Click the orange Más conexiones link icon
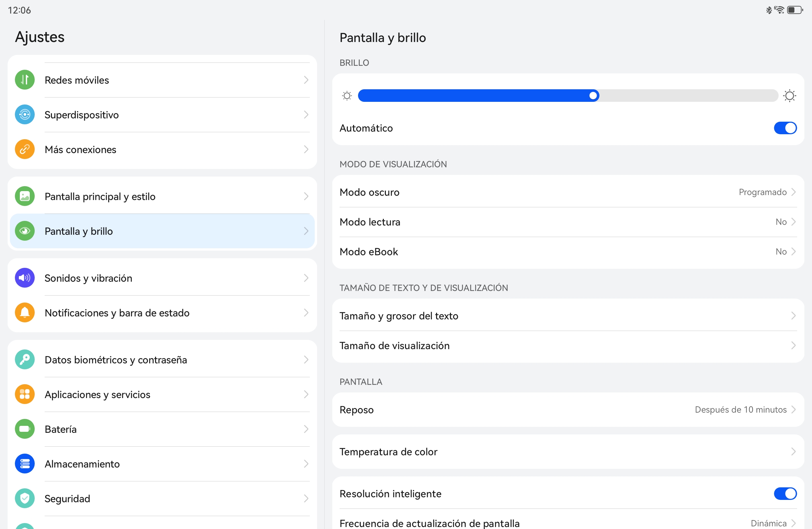This screenshot has height=529, width=812. click(x=24, y=149)
